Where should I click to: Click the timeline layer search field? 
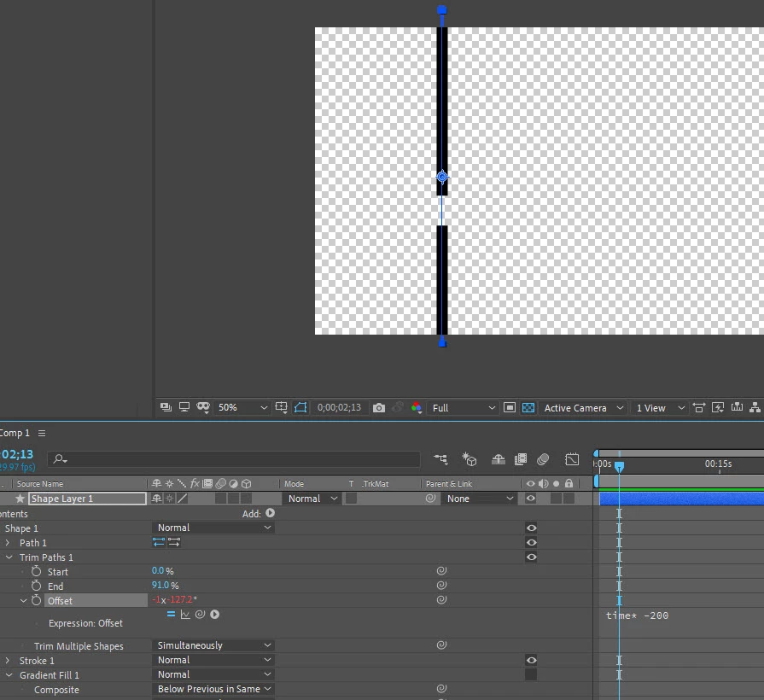click(x=234, y=458)
